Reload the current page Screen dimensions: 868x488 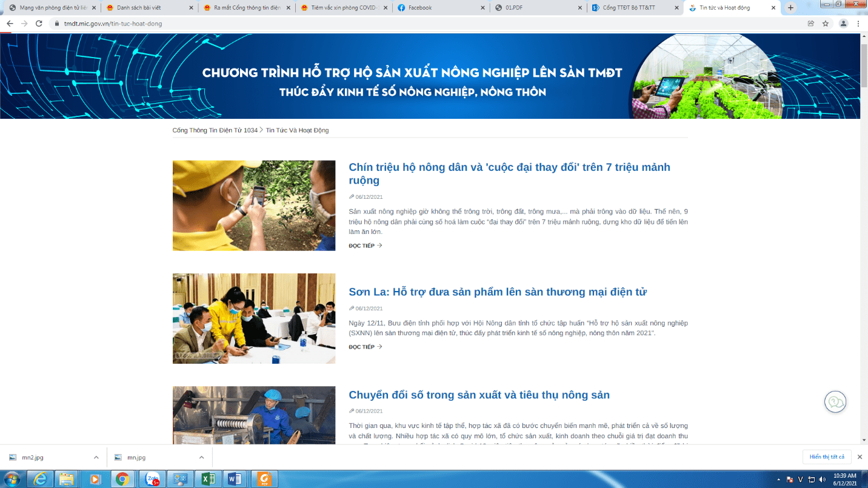[x=39, y=24]
